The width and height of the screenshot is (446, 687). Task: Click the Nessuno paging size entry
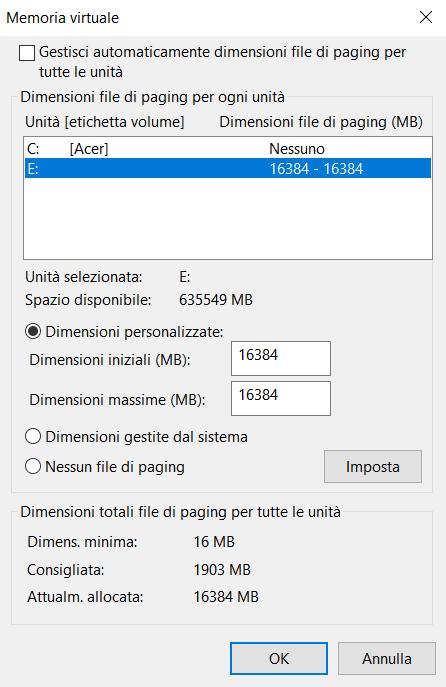point(297,149)
